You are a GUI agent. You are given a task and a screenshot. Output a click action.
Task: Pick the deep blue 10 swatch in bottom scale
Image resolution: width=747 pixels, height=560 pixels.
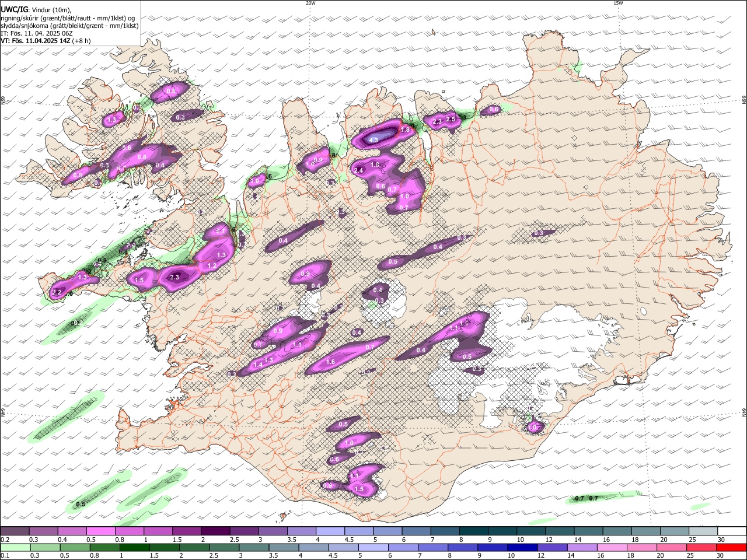[x=522, y=547]
